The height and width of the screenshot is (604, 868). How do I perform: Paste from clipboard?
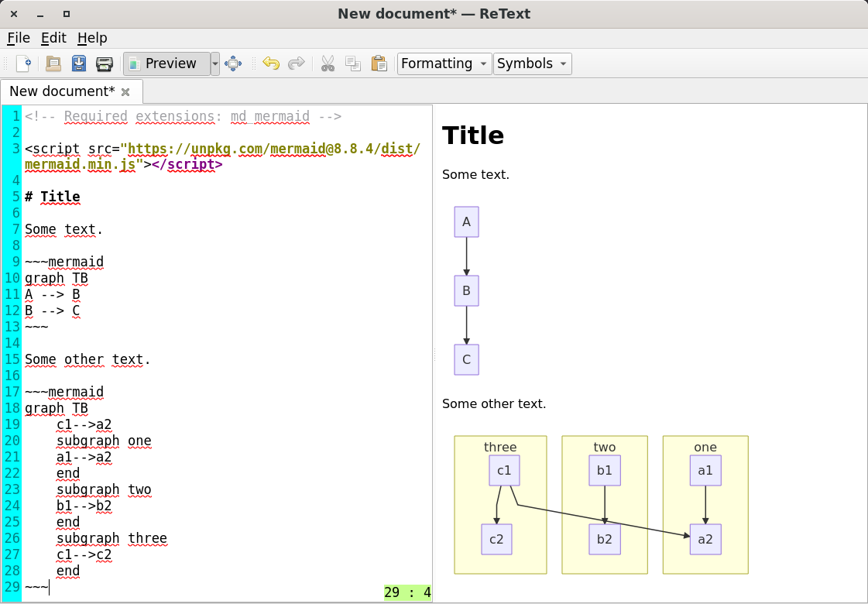click(379, 63)
